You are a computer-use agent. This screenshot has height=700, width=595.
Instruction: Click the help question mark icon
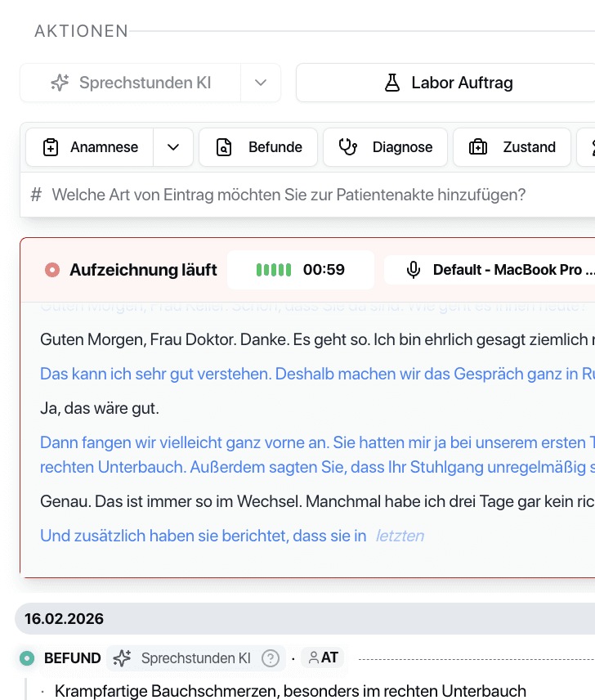tap(271, 658)
